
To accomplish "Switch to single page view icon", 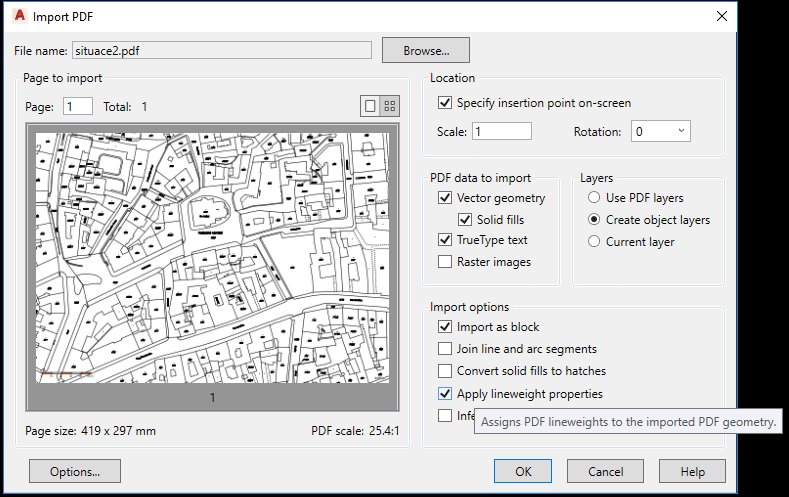I will tap(370, 106).
